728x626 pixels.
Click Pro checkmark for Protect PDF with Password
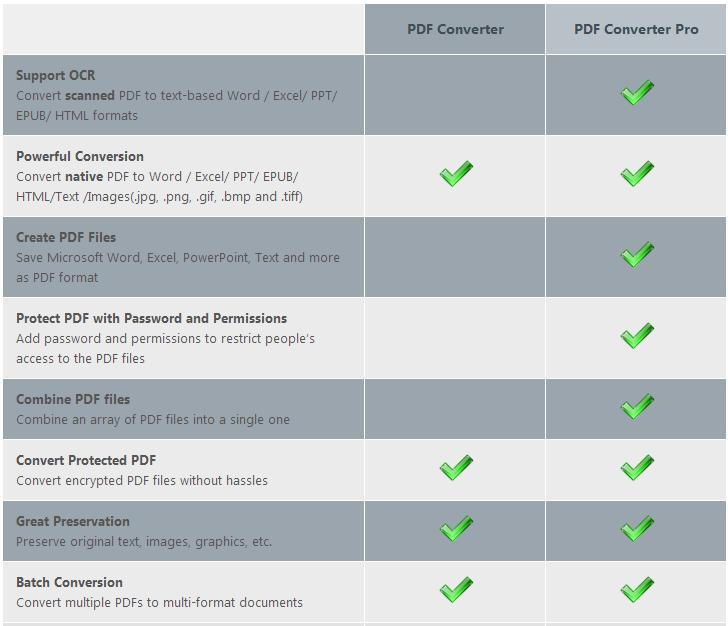pyautogui.click(x=637, y=335)
